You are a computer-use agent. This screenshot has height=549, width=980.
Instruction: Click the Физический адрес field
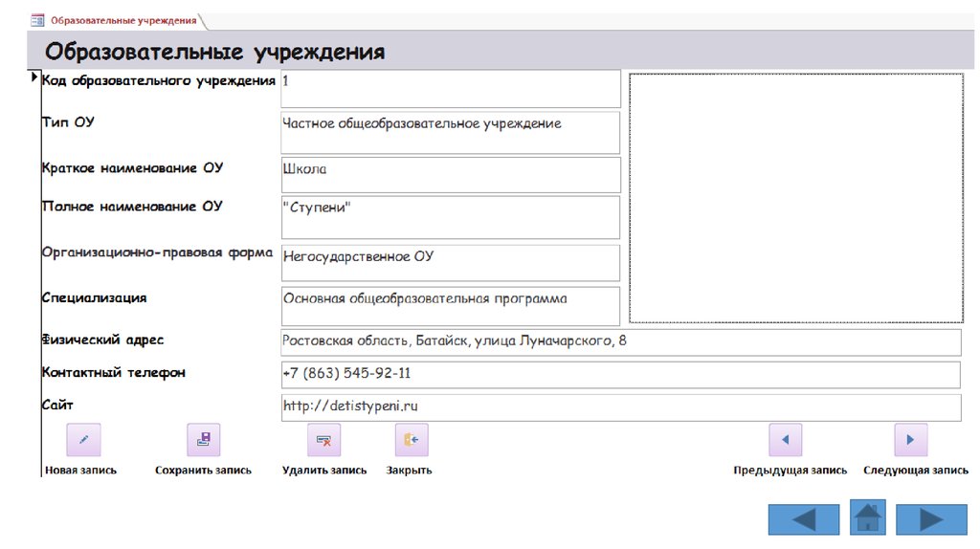click(x=620, y=341)
